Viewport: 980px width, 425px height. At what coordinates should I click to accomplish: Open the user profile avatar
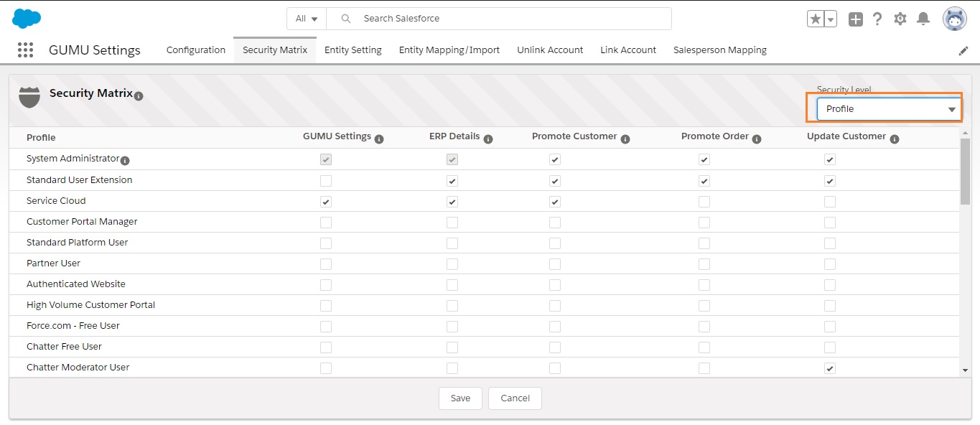coord(955,19)
